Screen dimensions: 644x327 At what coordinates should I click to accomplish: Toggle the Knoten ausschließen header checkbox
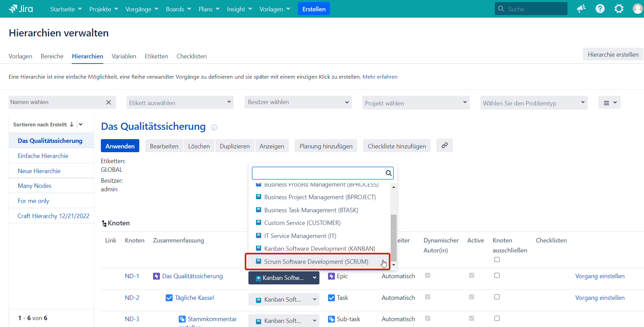click(497, 260)
